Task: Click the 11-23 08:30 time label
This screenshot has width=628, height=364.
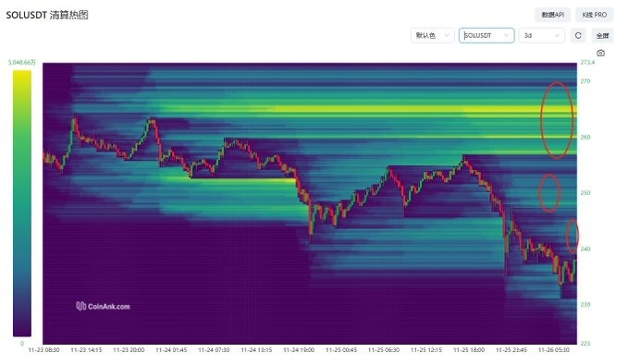Action: (x=43, y=350)
